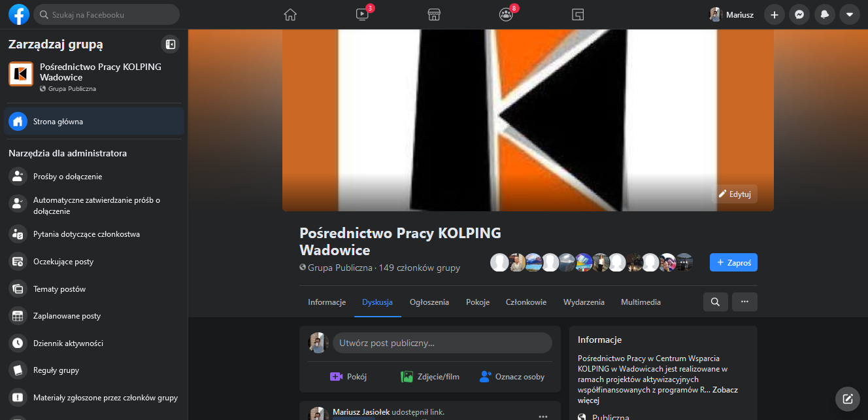Click the Utwórz post publiczny field
The width and height of the screenshot is (868, 420).
coord(442,343)
